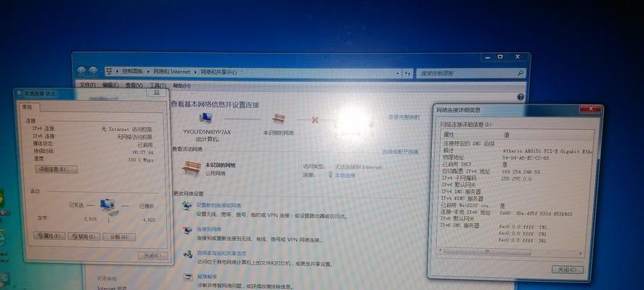This screenshot has height=290, width=644.
Task: Click the value 169.254.246.59
Action: click(x=521, y=172)
